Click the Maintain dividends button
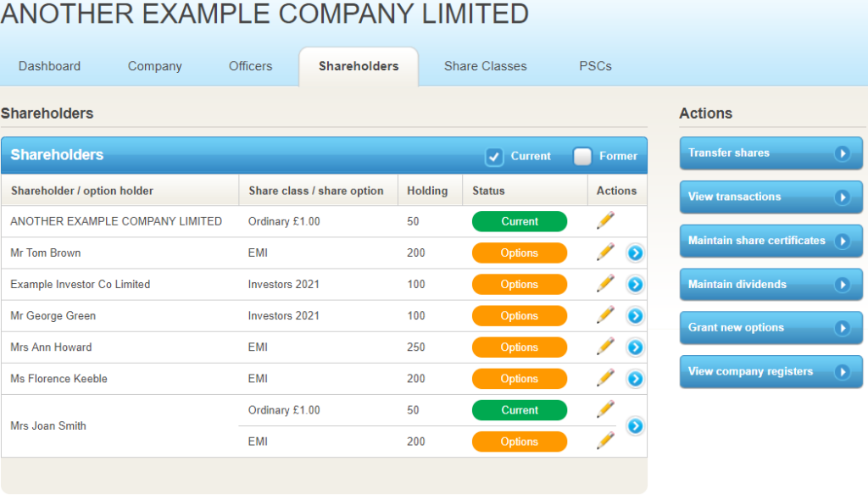868x500 pixels. (x=771, y=285)
